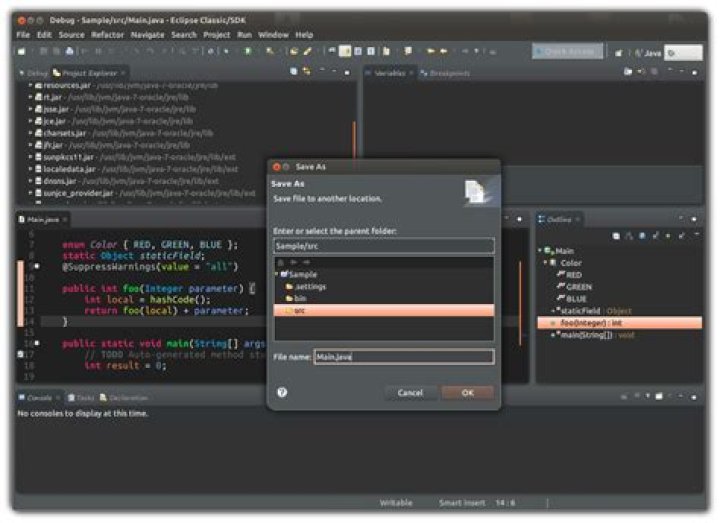Click the back arrow above the folder tree
The image size is (720, 523).
click(x=293, y=262)
